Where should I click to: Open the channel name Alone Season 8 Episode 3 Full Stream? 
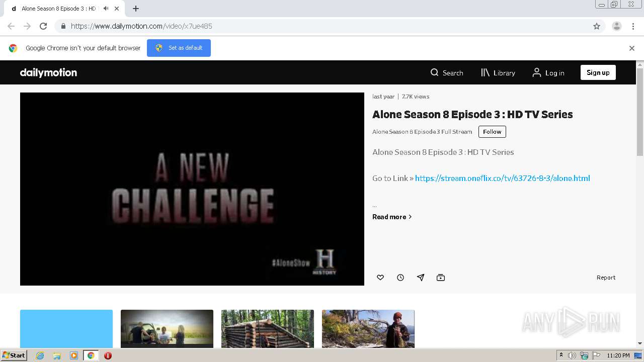(x=422, y=132)
